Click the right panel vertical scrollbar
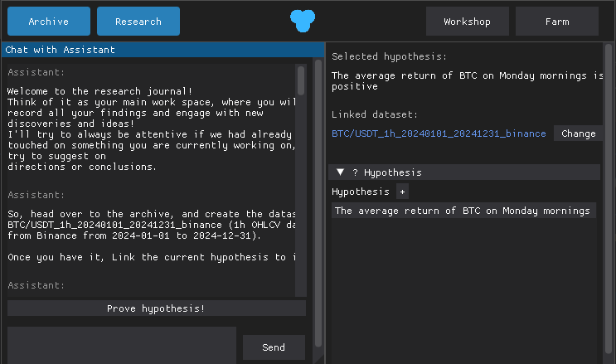Screen dimensions: 616x364 pos(609,198)
